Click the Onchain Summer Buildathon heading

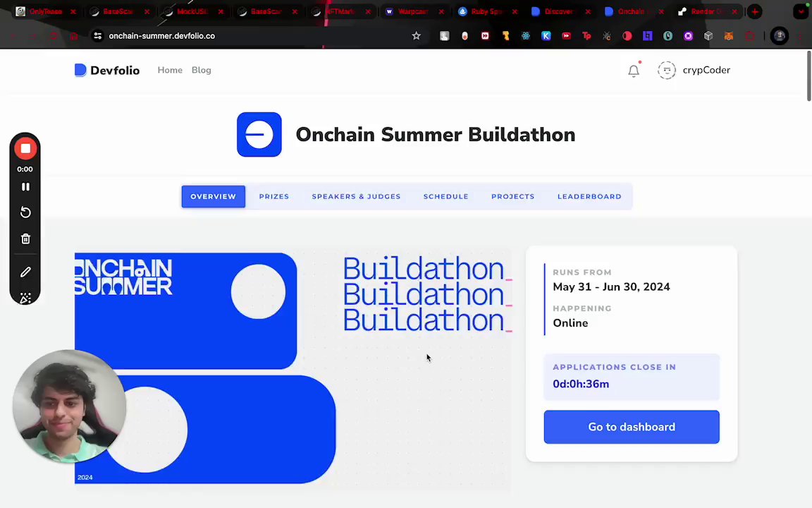(x=436, y=135)
